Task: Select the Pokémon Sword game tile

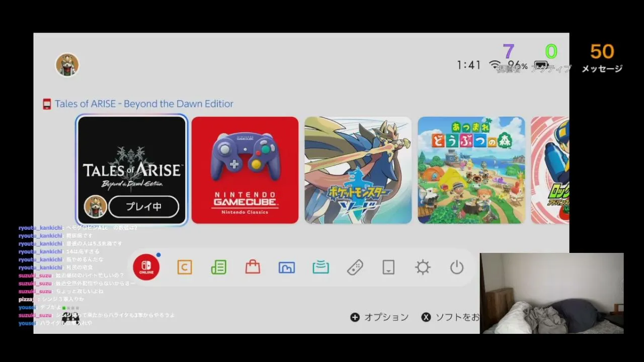Action: click(358, 170)
